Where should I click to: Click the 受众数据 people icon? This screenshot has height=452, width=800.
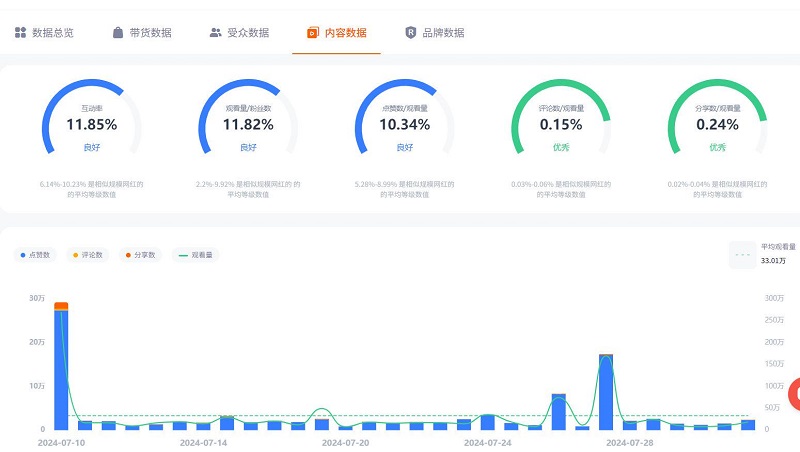(215, 33)
